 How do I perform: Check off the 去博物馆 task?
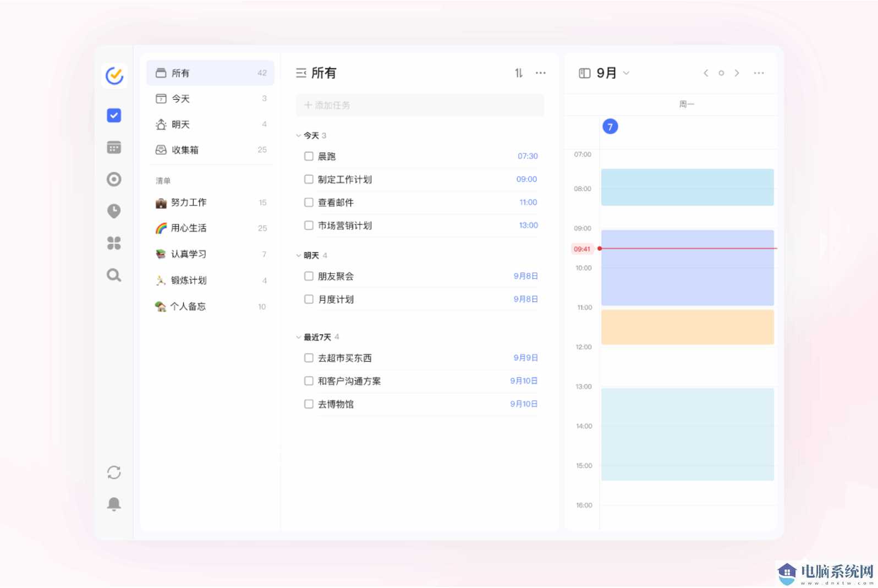pyautogui.click(x=309, y=404)
